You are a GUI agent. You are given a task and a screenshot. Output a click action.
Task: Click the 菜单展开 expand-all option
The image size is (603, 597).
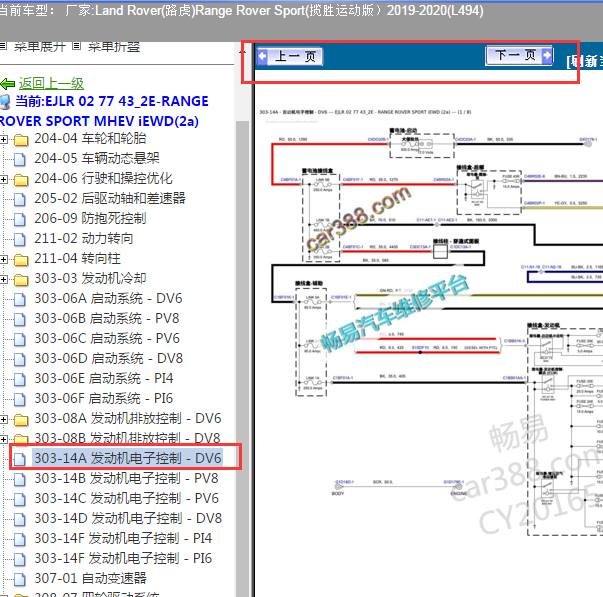[x=40, y=47]
